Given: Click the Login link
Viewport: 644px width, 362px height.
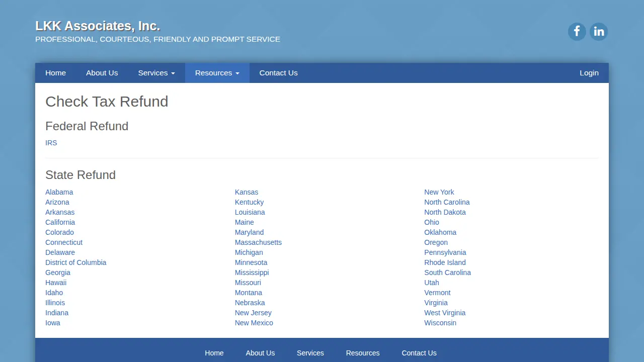Looking at the screenshot, I should 589,73.
